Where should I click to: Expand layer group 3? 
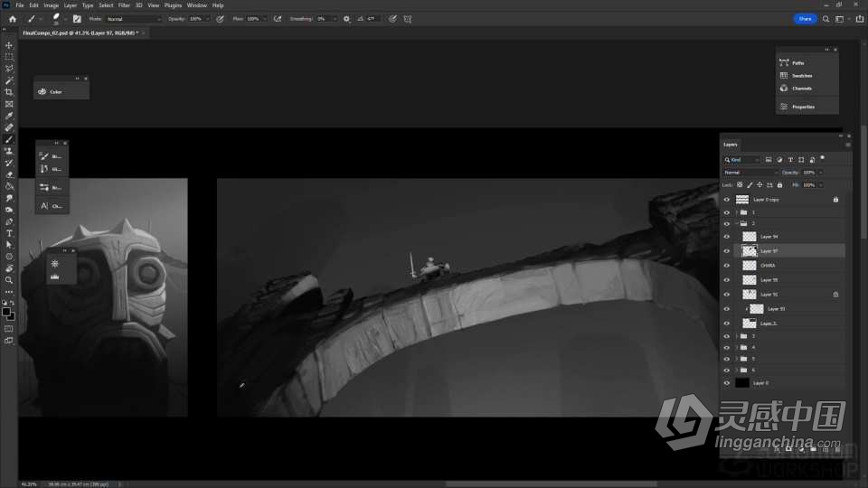pos(737,336)
